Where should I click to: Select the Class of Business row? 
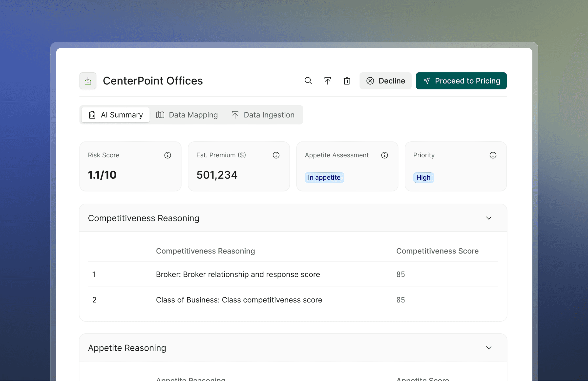(x=239, y=300)
